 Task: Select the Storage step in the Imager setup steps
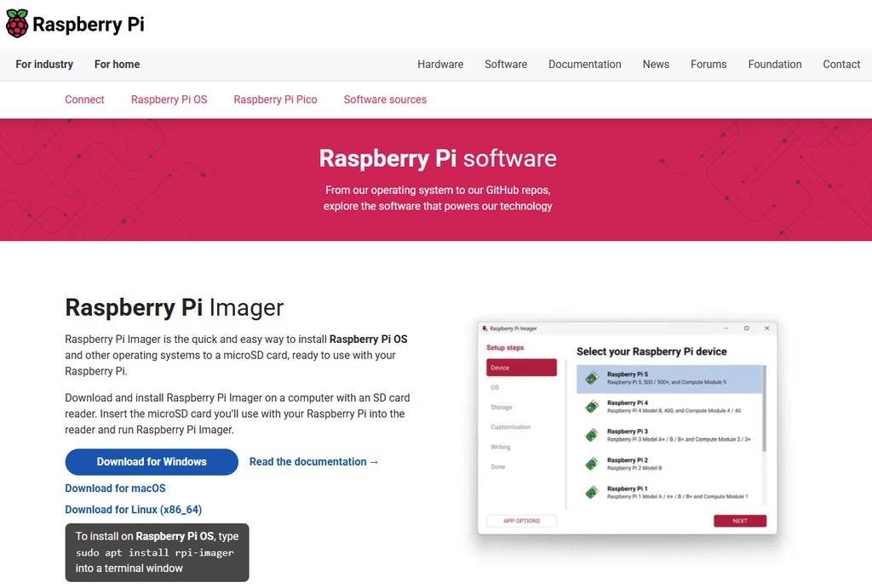click(x=501, y=408)
